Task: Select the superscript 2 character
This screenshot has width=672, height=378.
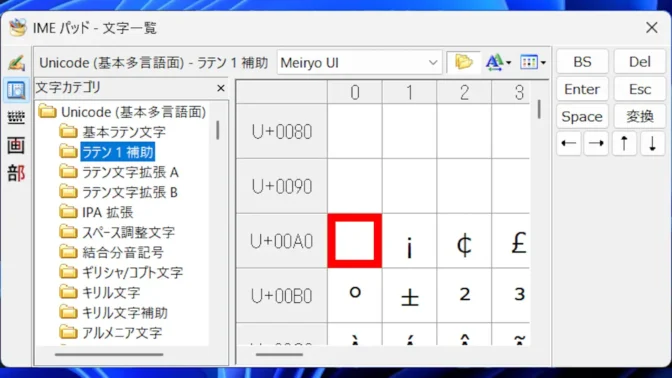Action: [464, 296]
